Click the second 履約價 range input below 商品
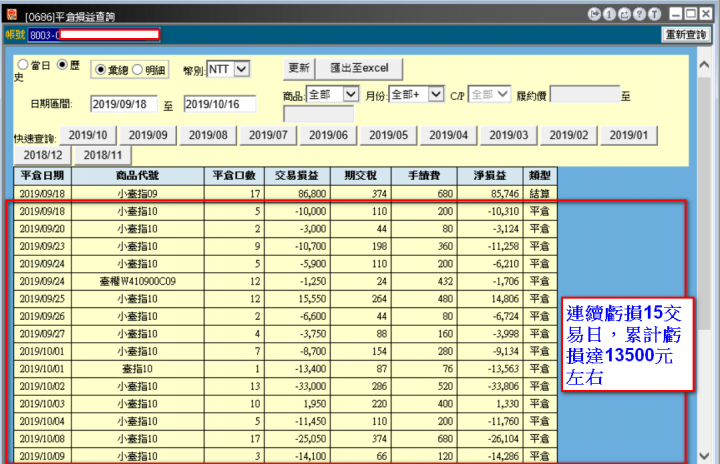This screenshot has width=720, height=464. tap(319, 114)
